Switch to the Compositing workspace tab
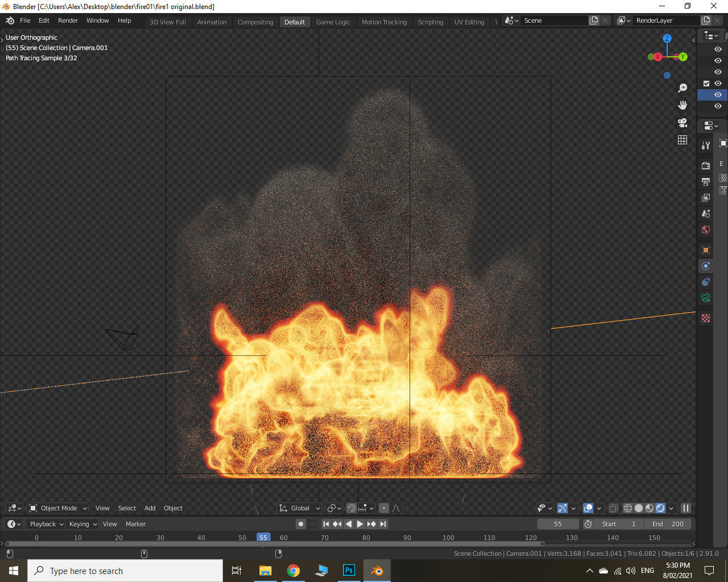 click(x=255, y=22)
